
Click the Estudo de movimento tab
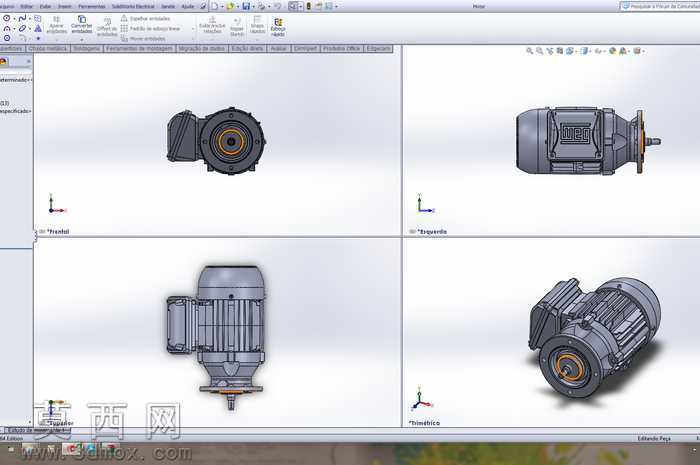click(x=38, y=430)
